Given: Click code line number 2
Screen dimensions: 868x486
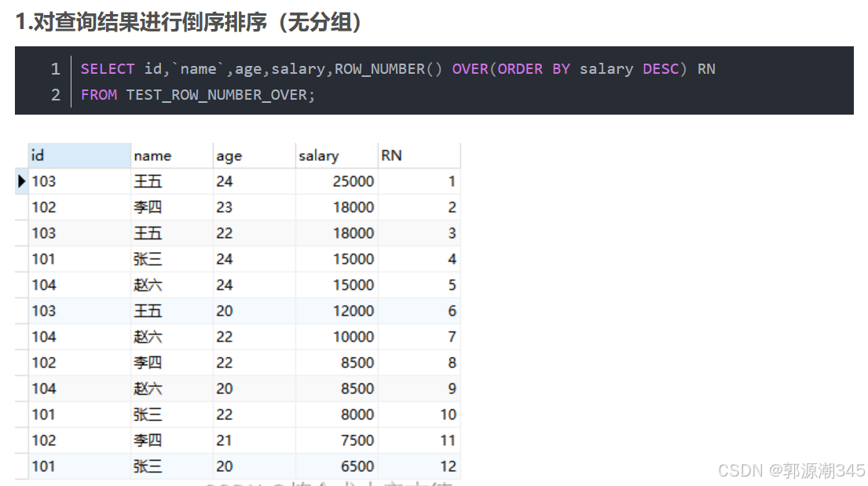Looking at the screenshot, I should 55,95.
